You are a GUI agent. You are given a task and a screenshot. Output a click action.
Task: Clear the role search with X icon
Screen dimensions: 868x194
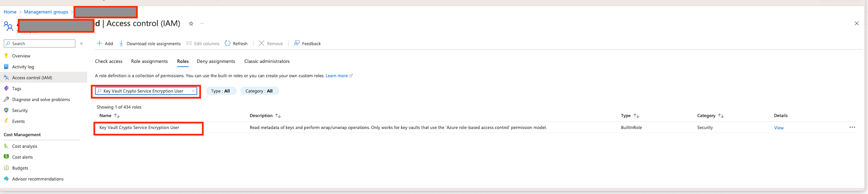pyautogui.click(x=193, y=91)
